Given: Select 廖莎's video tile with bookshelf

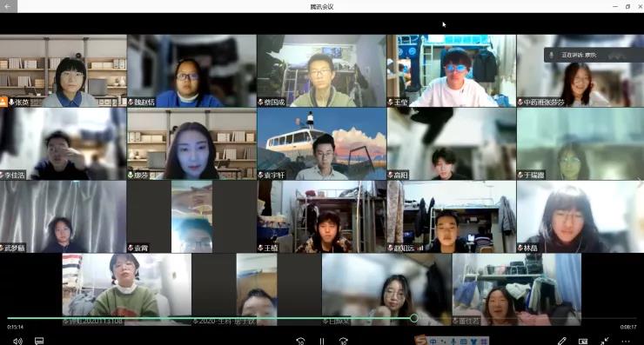Looking at the screenshot, I should click(x=191, y=143).
